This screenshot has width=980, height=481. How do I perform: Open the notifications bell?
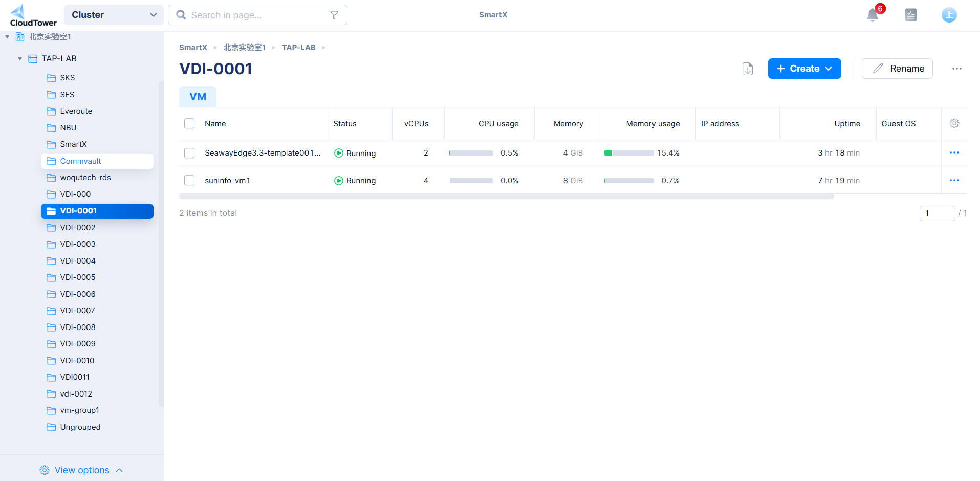click(x=873, y=15)
